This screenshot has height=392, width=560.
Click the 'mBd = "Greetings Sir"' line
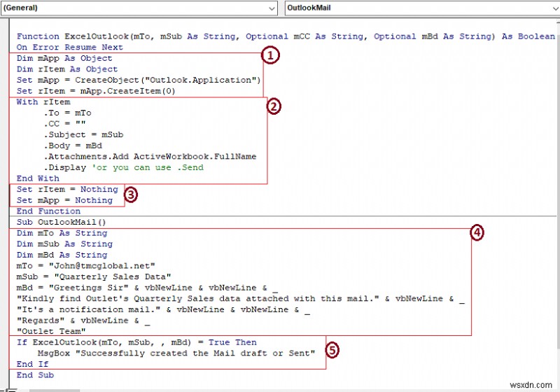click(x=147, y=288)
